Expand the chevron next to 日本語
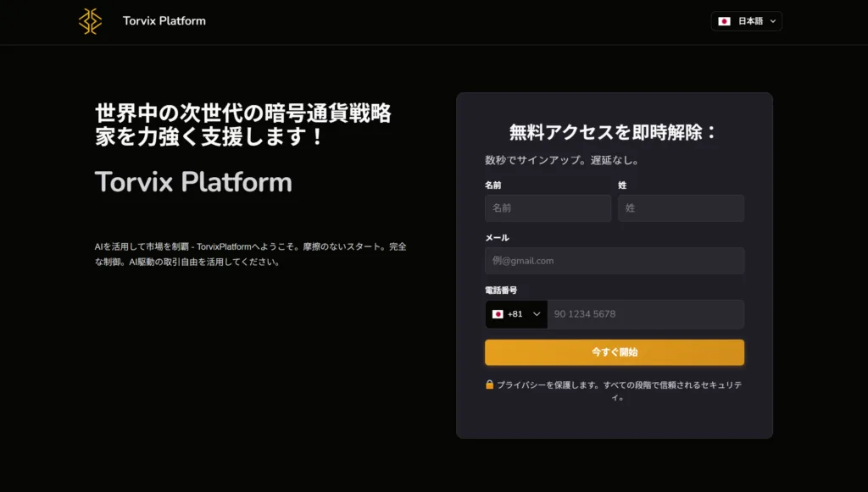 [x=772, y=21]
